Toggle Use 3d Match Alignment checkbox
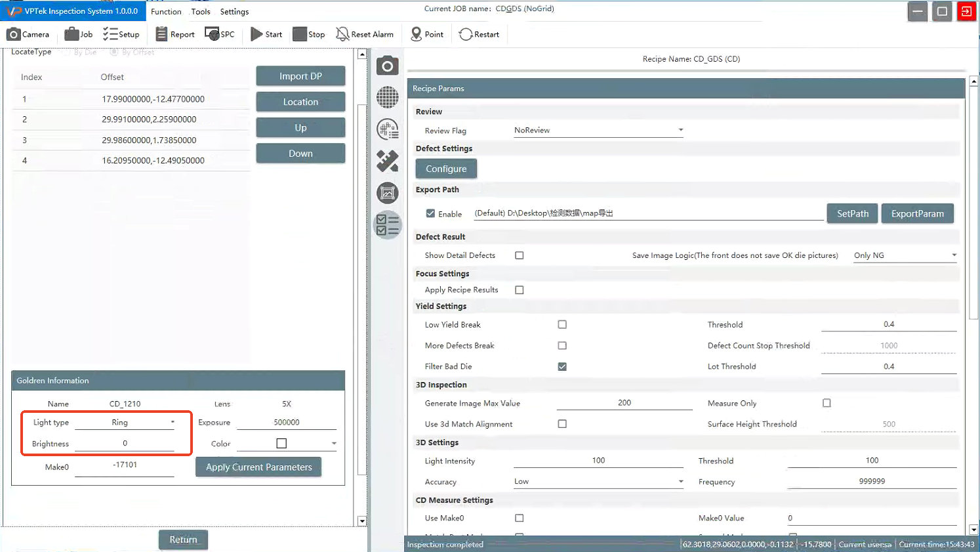This screenshot has width=980, height=552. (562, 424)
